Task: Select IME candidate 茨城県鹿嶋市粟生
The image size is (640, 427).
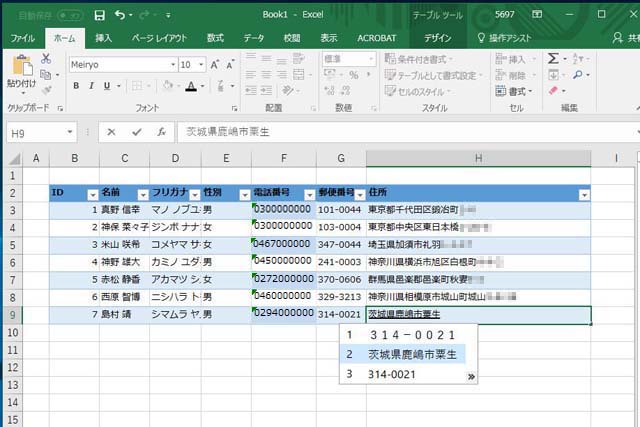Action: click(x=412, y=354)
